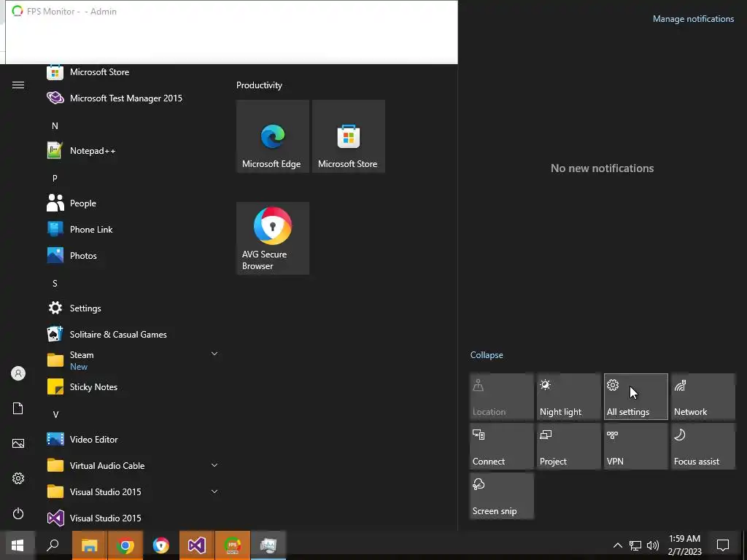Open the Power options button
This screenshot has height=560, width=747.
tap(18, 513)
